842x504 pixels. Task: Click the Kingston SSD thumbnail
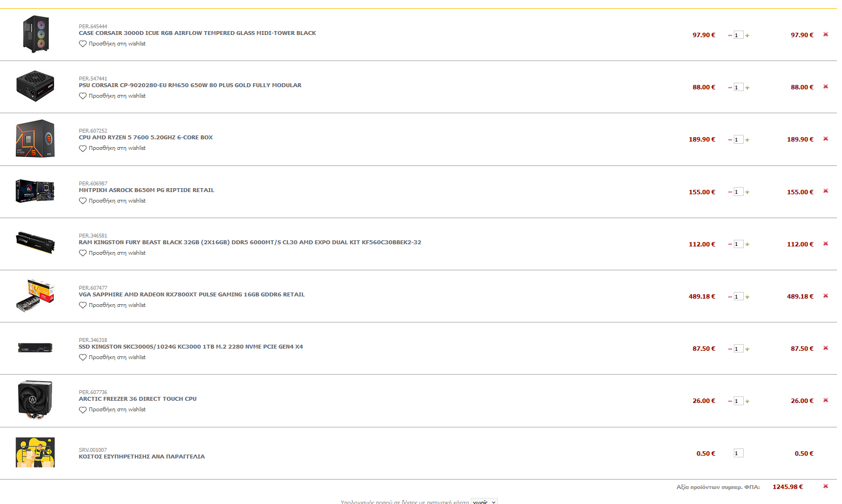click(x=35, y=348)
